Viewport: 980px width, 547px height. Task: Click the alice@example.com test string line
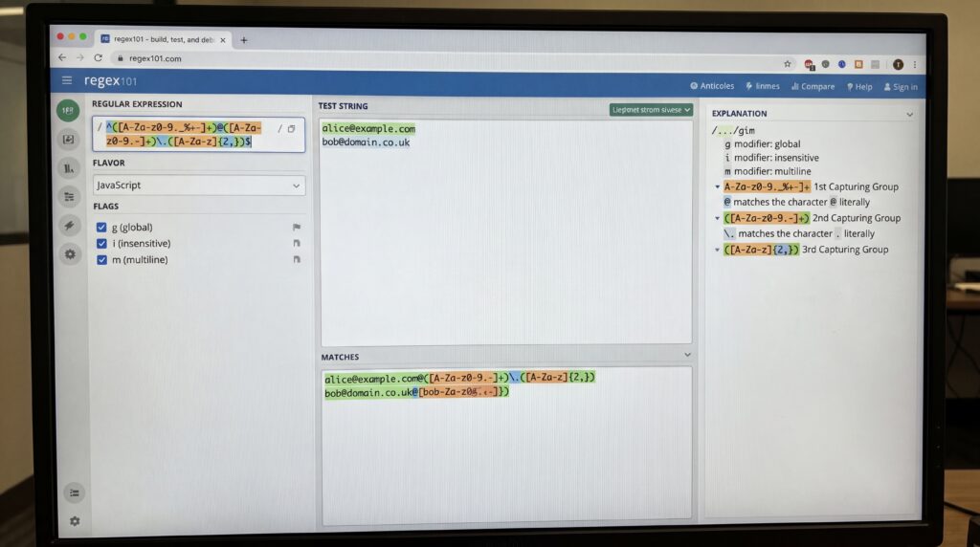coord(368,129)
